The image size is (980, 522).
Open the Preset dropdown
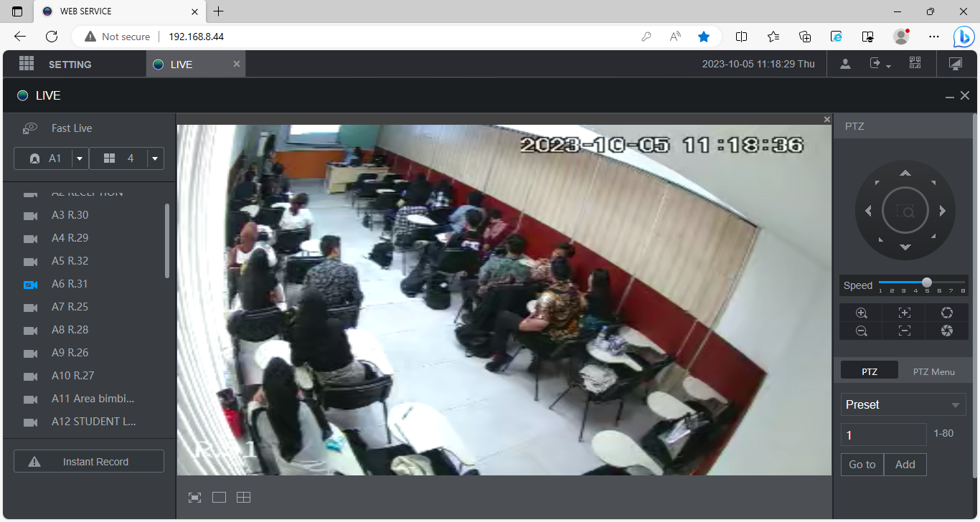click(x=903, y=404)
